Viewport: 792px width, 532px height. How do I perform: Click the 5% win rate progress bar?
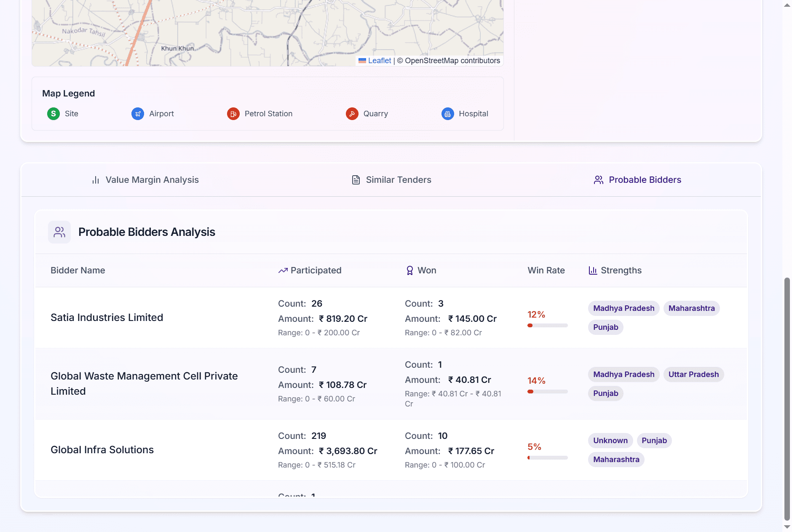coord(548,458)
